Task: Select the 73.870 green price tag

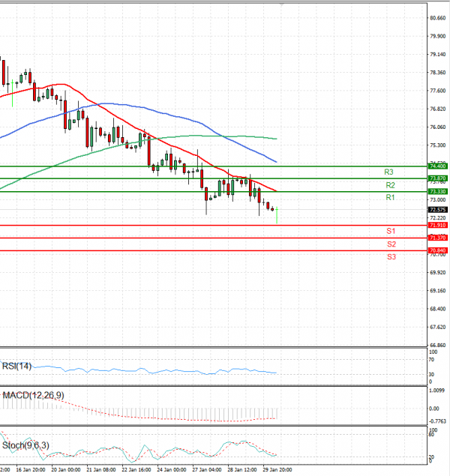Action: coord(437,178)
